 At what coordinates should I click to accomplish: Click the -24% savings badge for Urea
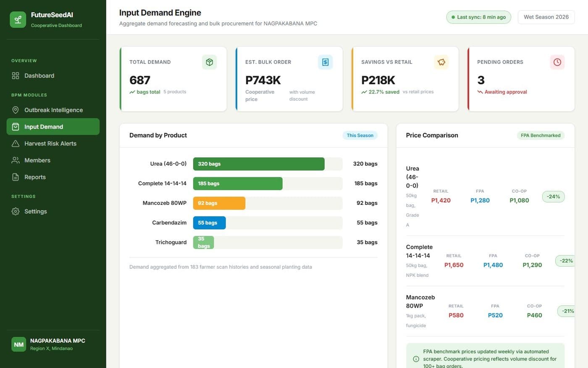pos(554,196)
